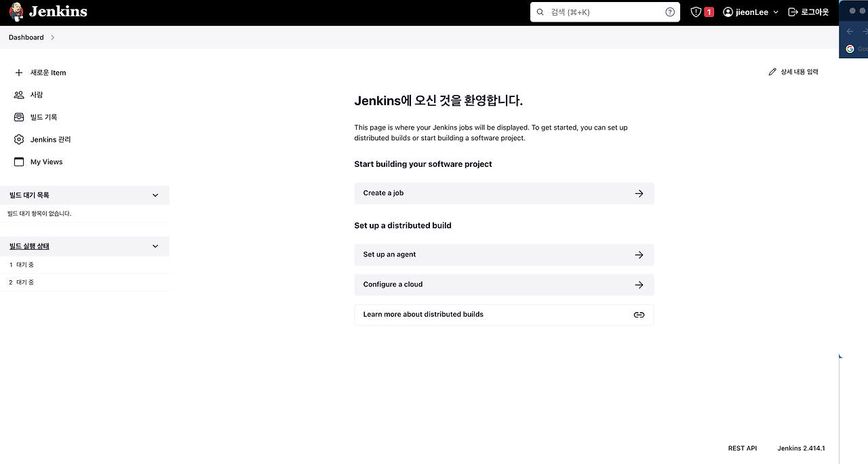Viewport: 868px width, 464px height.
Task: Open the REST API footer link
Action: point(743,448)
